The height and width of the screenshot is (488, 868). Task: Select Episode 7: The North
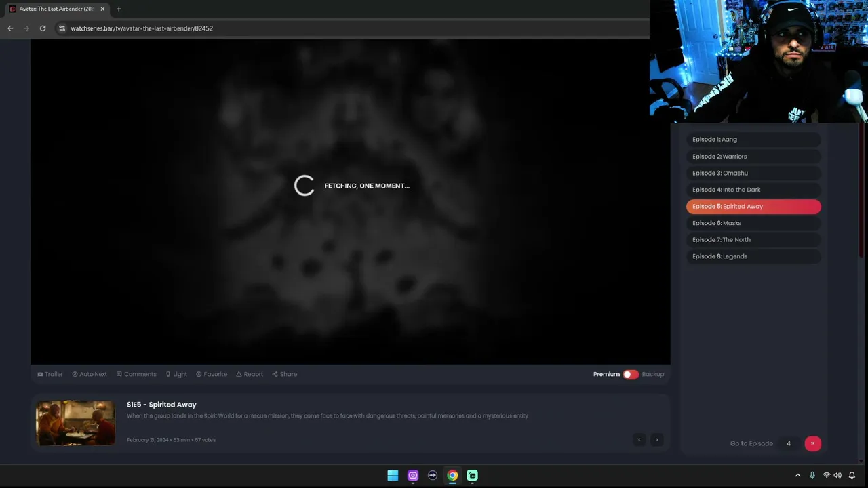click(x=753, y=240)
